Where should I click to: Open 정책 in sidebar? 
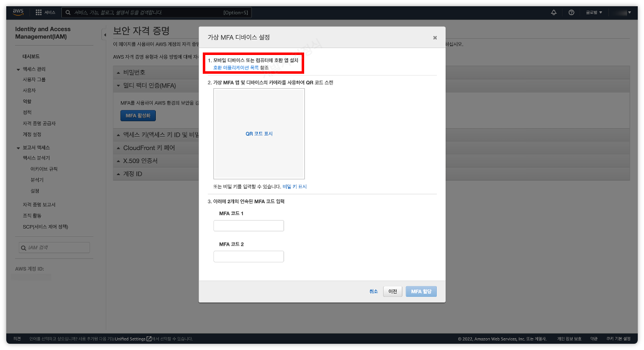(27, 112)
